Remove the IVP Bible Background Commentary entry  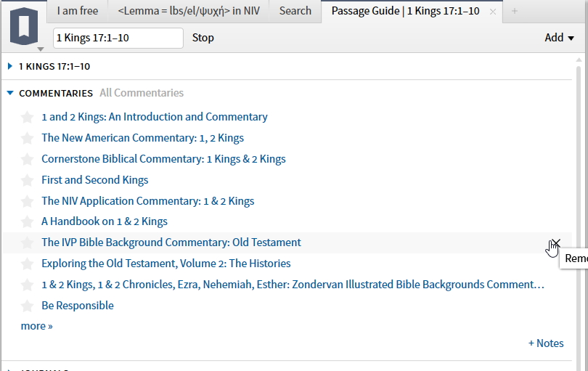tap(556, 242)
